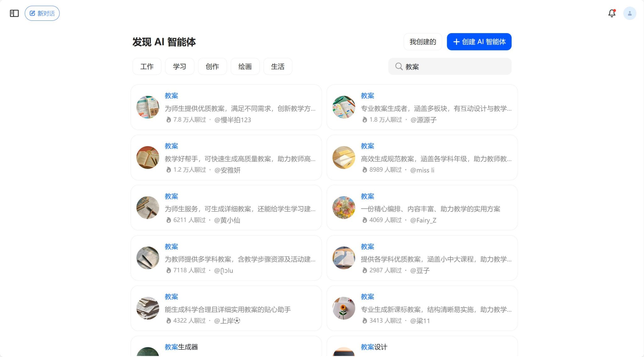Click the flame icon beside 7.8 万人聊过
644x357 pixels.
coord(169,120)
